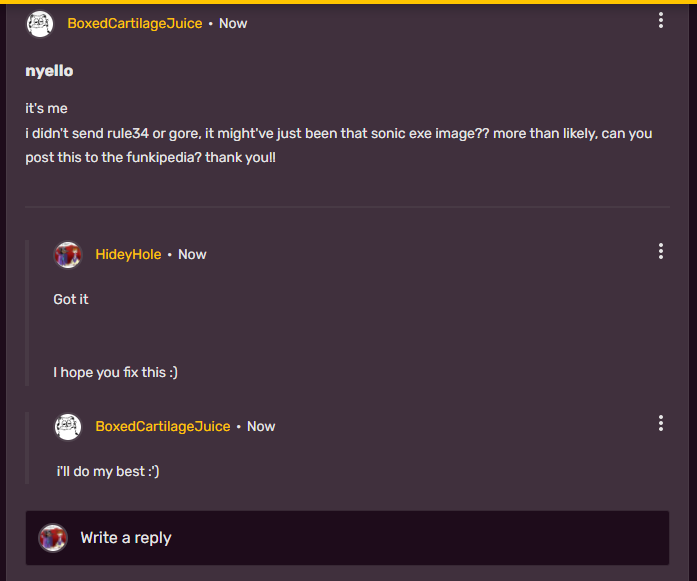
Task: Click the Now timestamp on BoxedCartilageJuice's reply
Action: coord(261,426)
